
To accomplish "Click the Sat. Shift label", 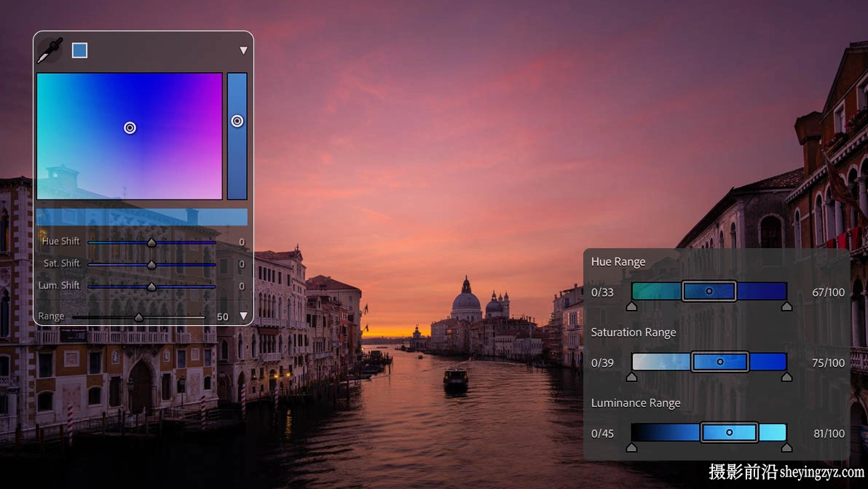I will point(61,263).
